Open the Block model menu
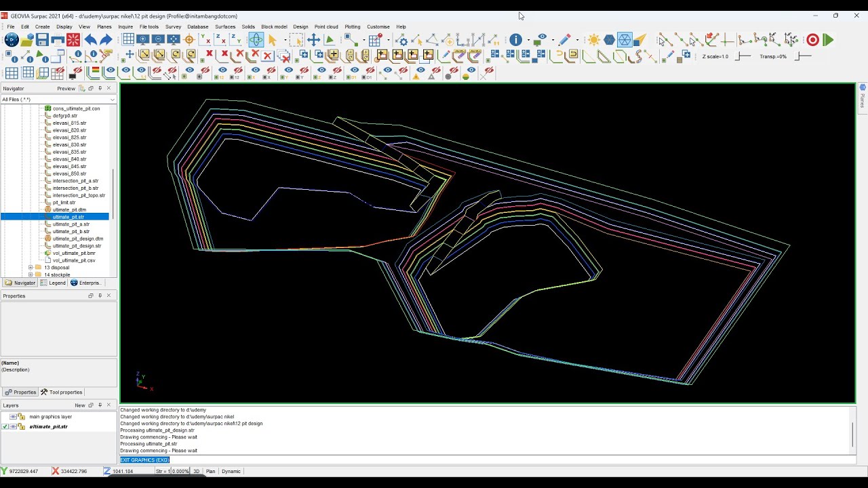 click(274, 27)
